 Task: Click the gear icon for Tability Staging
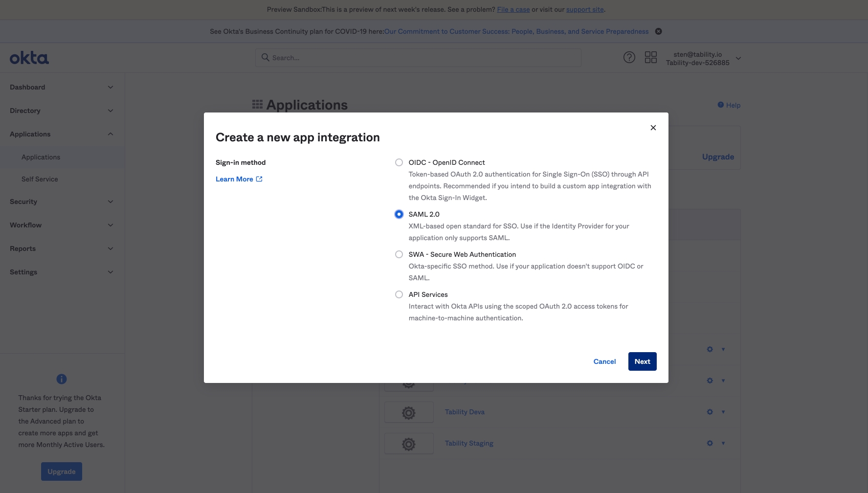point(710,443)
